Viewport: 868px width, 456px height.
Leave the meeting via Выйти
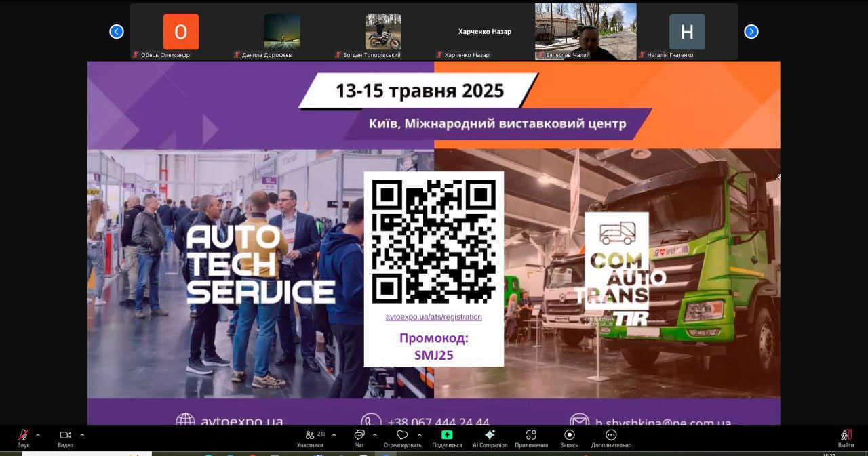pyautogui.click(x=846, y=438)
